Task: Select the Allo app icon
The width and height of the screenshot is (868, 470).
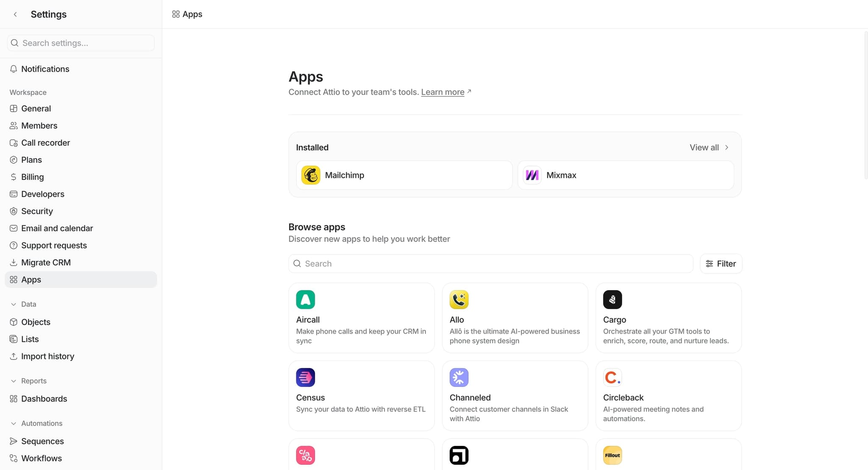Action: [x=459, y=299]
